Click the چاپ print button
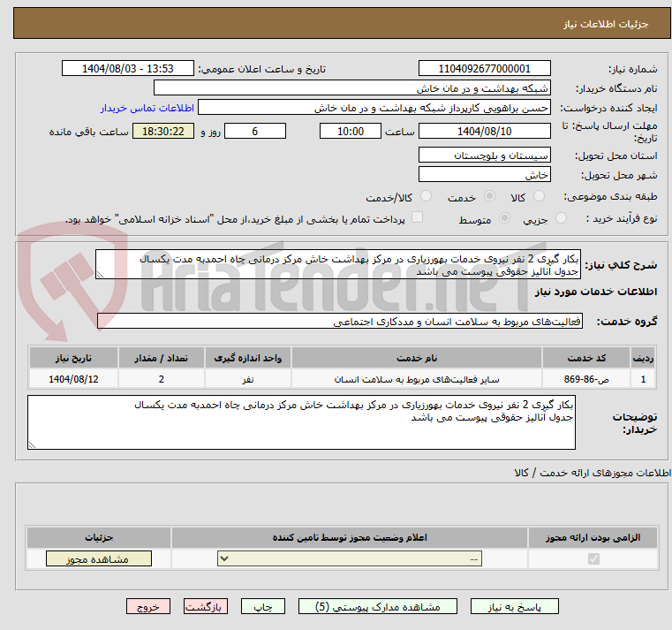Screen dimensions: 672x630 point(263,606)
